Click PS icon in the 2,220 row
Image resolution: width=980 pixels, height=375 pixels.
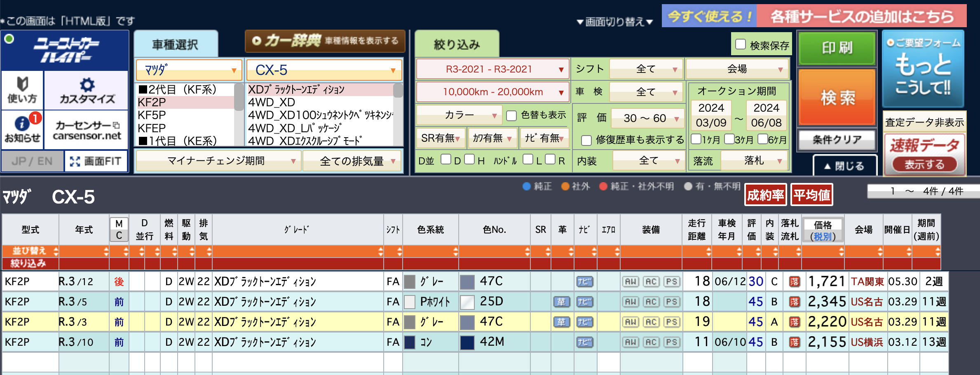coord(672,322)
